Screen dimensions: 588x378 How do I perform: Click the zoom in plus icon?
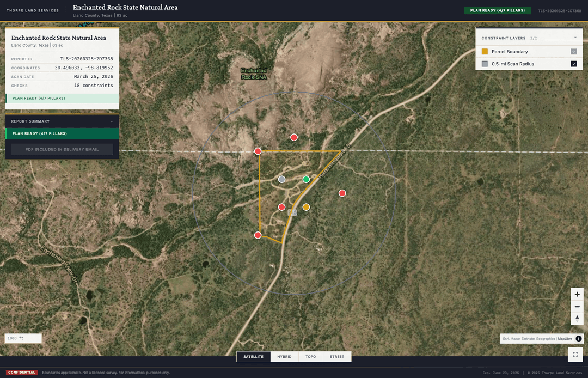pos(577,294)
